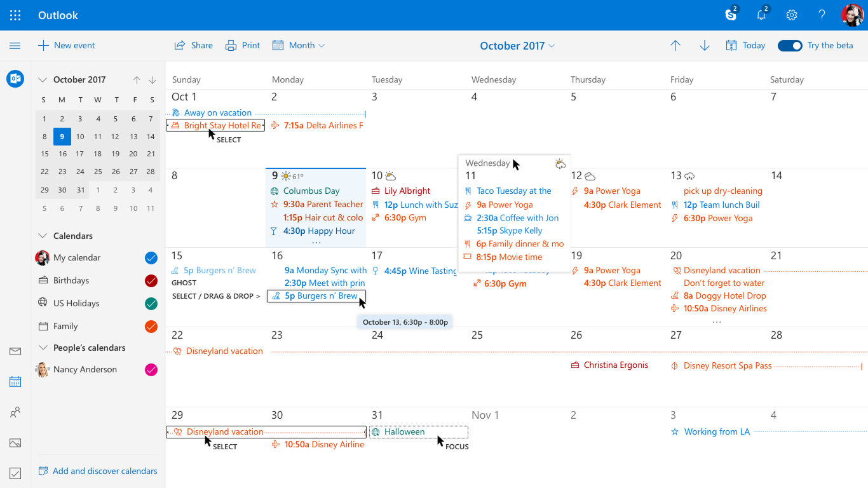Screen dimensions: 868x488
Task: Select Nancy Anderson's calendar
Action: click(x=85, y=369)
